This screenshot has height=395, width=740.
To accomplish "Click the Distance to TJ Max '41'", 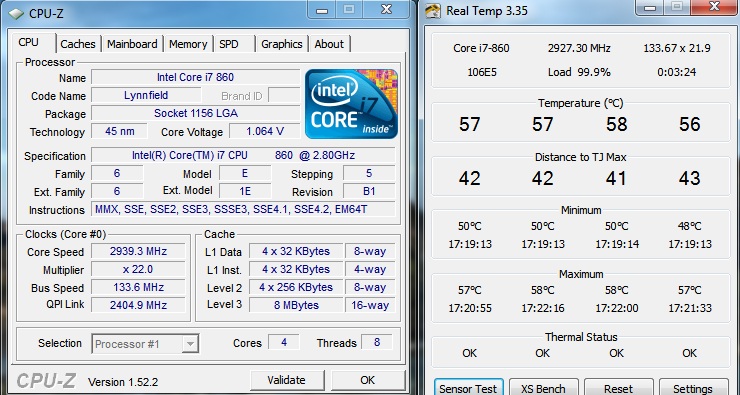I will click(x=616, y=178).
